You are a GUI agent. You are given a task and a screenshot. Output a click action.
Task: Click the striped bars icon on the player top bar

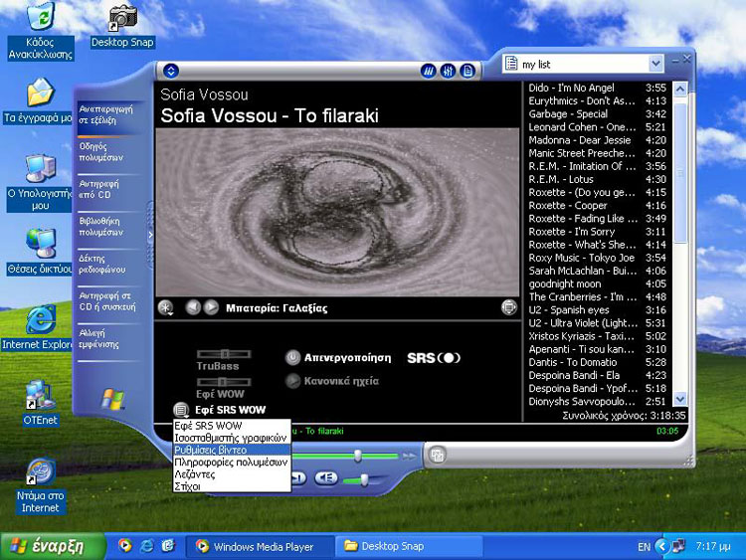(428, 72)
